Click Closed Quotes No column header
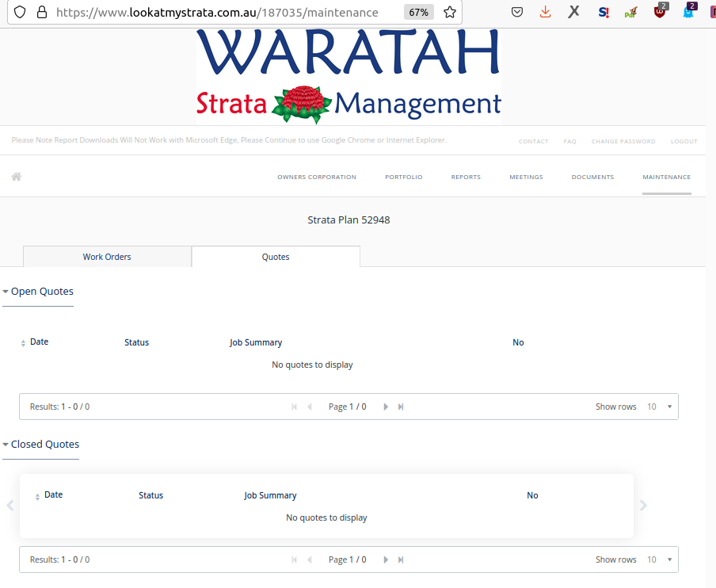The image size is (716, 588). (x=532, y=495)
